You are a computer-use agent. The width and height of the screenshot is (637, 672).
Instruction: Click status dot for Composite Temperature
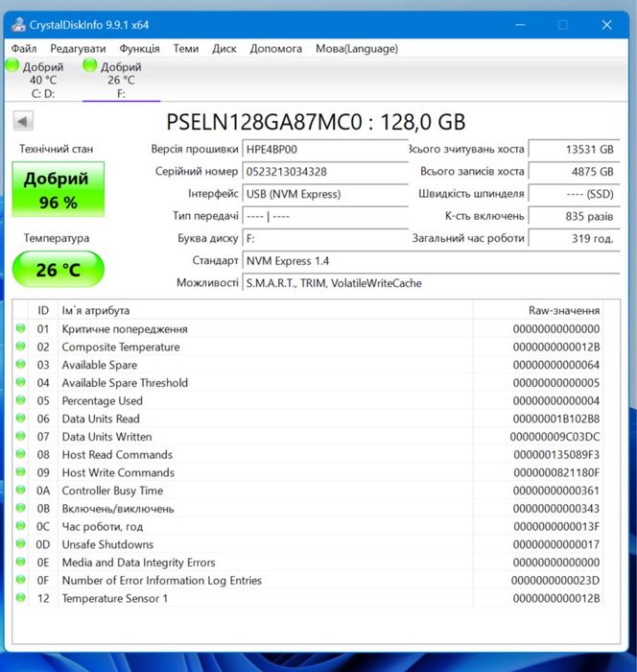coord(20,346)
